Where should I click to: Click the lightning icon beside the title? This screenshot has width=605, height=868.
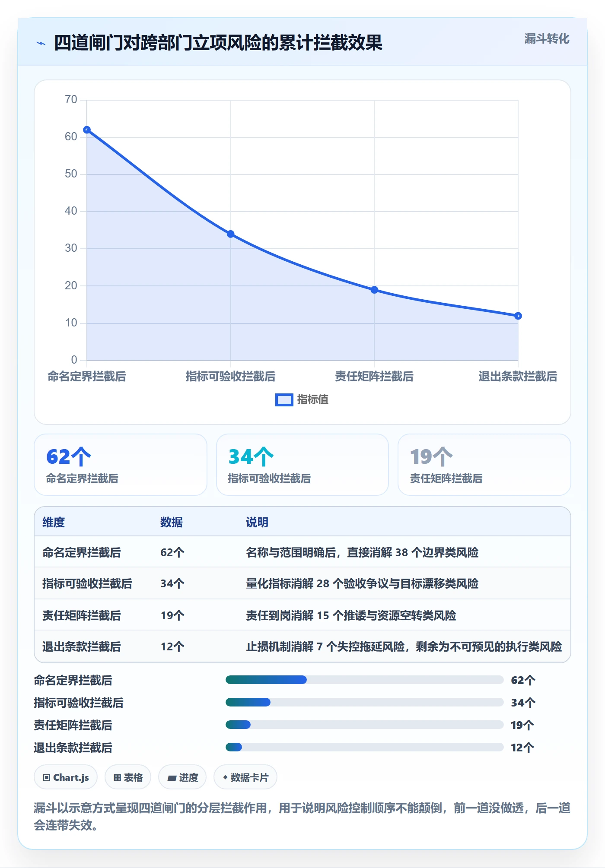(x=41, y=43)
